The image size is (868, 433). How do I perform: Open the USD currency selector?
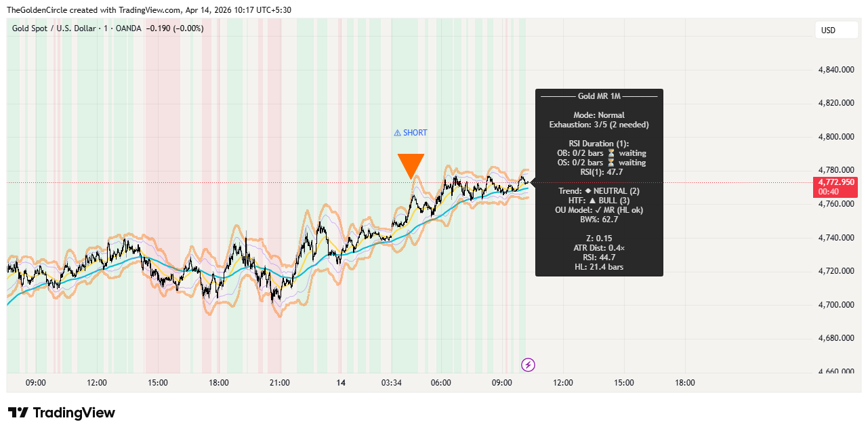(x=837, y=30)
